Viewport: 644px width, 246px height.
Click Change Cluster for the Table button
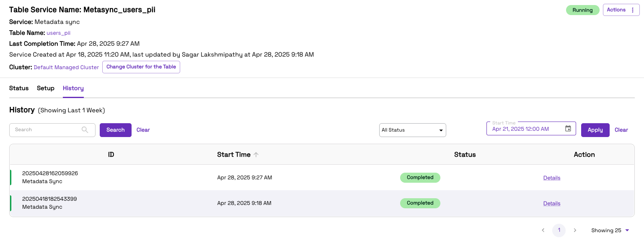pos(141,67)
